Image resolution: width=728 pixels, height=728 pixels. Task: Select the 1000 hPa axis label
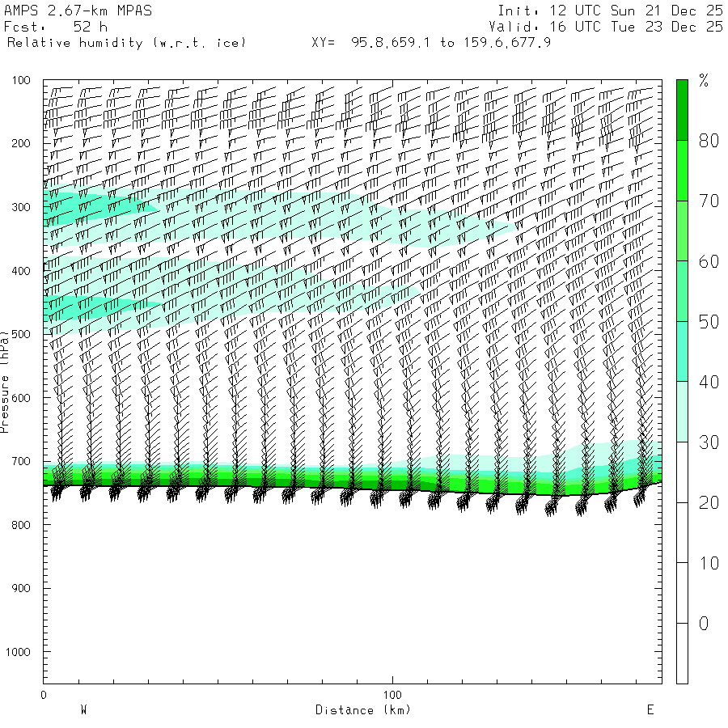pos(18,652)
